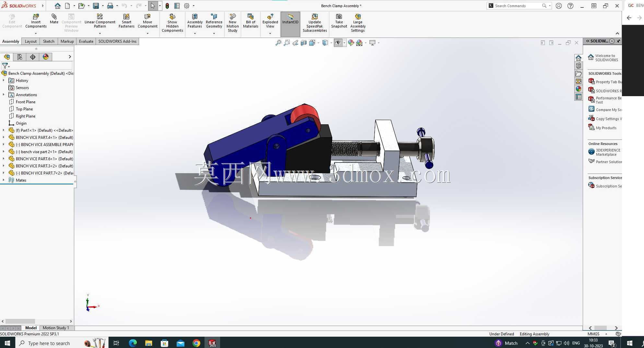Toggle Hide/Show Items in the view toolbar
The width and height of the screenshot is (644, 348).
(338, 43)
